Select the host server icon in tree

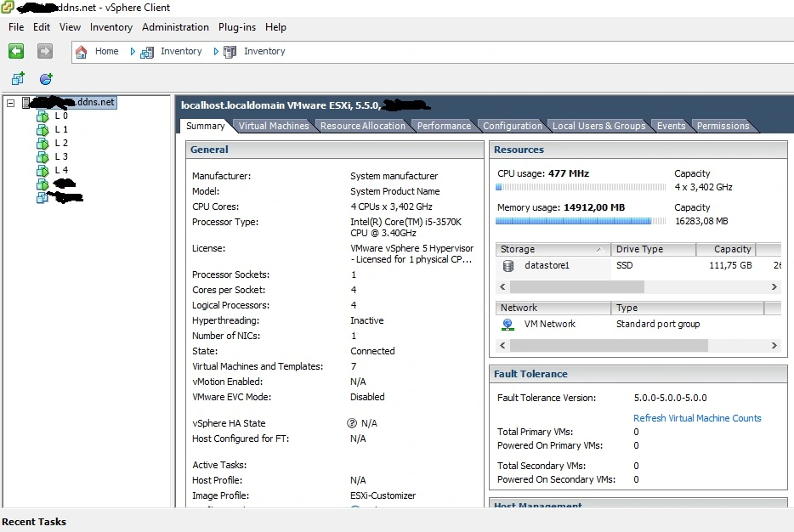[x=26, y=103]
